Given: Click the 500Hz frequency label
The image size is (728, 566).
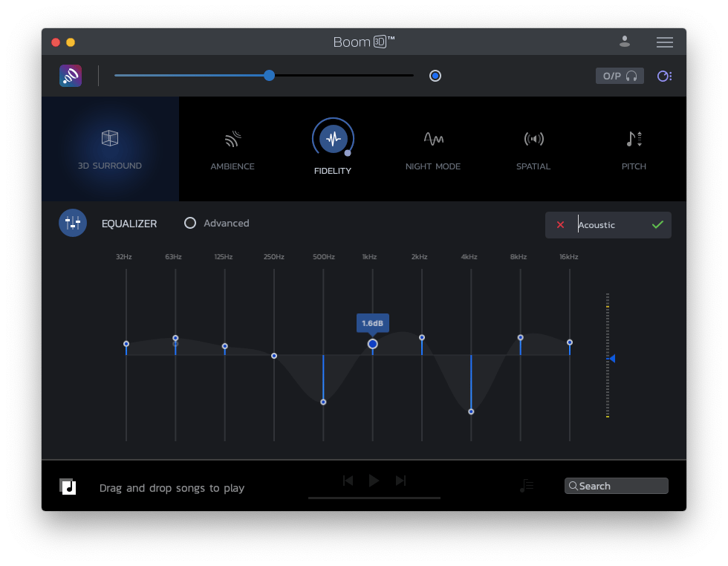Looking at the screenshot, I should (324, 257).
